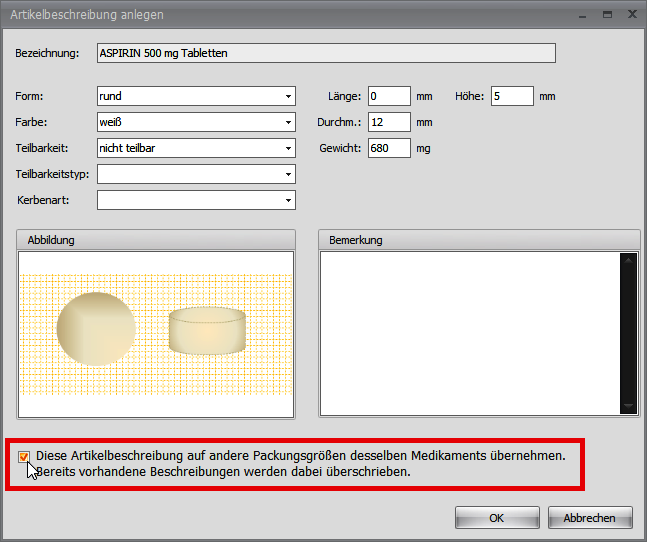Click the text Bereits vorhandene Beschreibungen werden dabei überschrieben
The image size is (647, 542).
point(223,471)
